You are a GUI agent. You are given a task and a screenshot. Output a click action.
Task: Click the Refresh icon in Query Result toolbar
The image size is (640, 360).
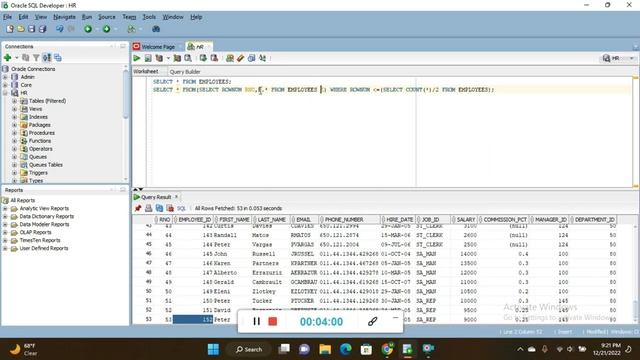[x=159, y=208]
